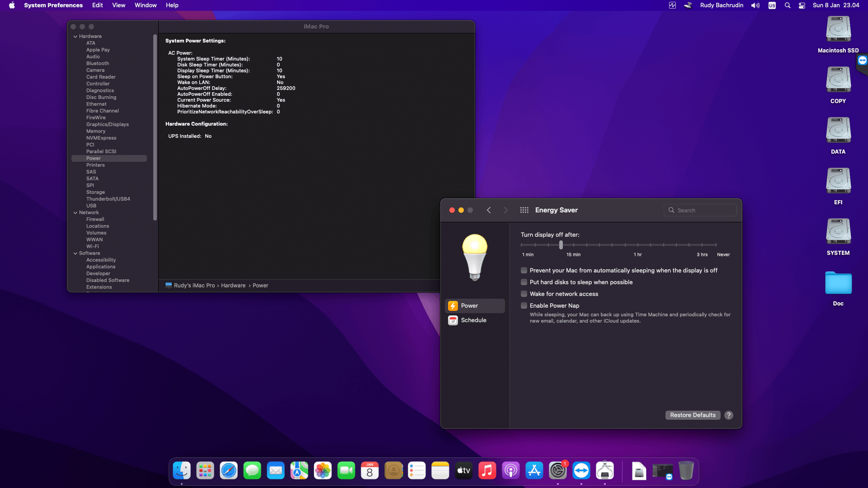Click Rudy Bachrudin user menu item
The width and height of the screenshot is (868, 488).
(722, 5)
